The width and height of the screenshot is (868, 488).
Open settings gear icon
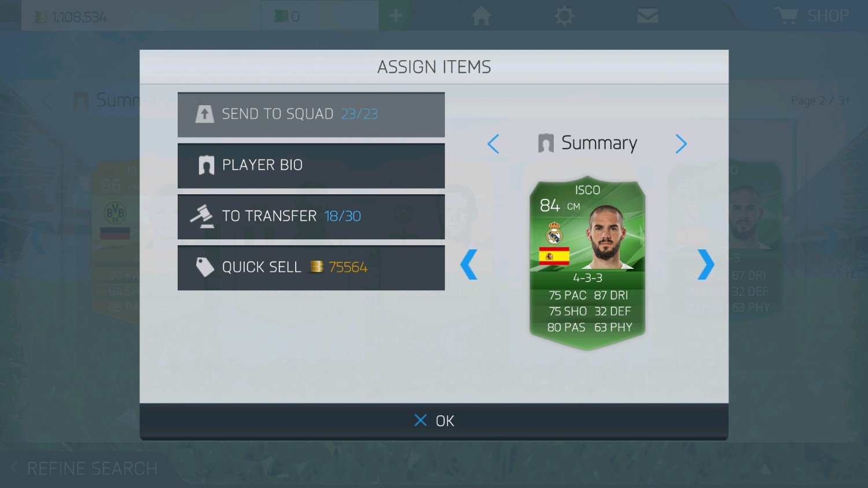pos(564,16)
